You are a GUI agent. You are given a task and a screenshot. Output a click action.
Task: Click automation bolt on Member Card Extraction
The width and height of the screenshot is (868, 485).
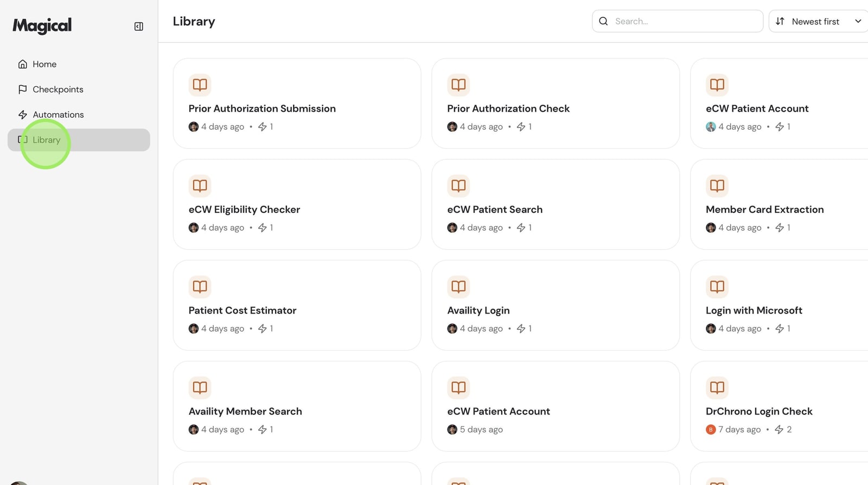[780, 228]
